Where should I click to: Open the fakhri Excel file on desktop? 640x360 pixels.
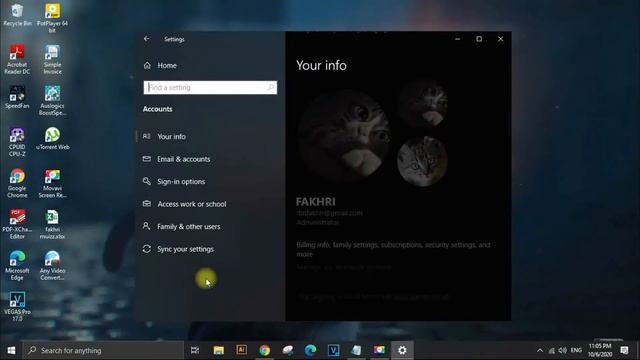(x=52, y=224)
